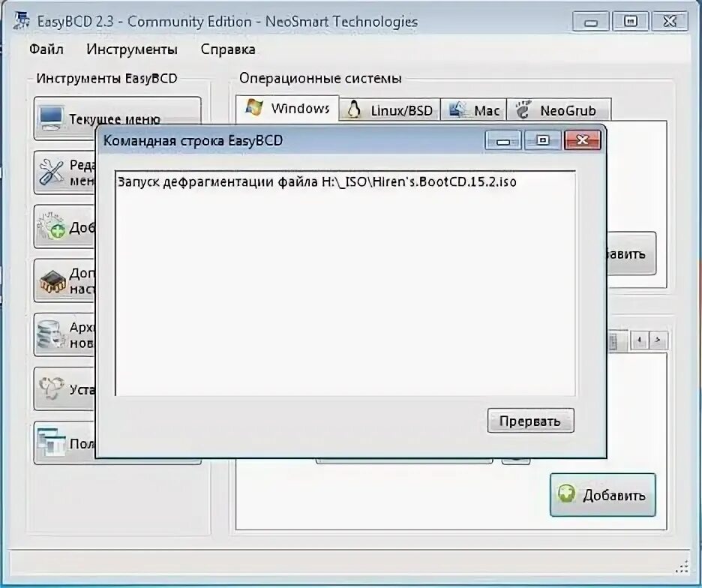Switch to the NeoGrub tab
This screenshot has height=588, width=702.
[559, 109]
